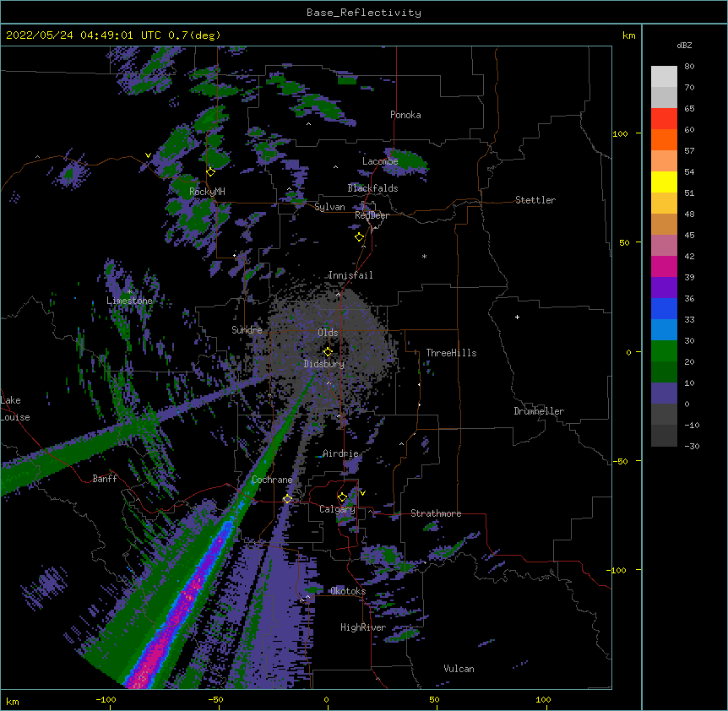This screenshot has width=728, height=711.
Task: Click the yellow diamond marker below Cochrane
Action: coord(287,499)
